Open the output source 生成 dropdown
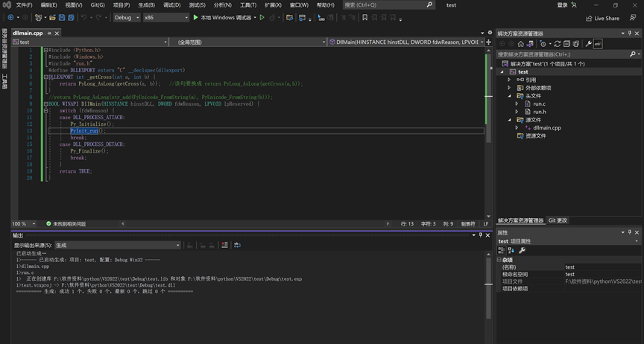 pyautogui.click(x=118, y=245)
